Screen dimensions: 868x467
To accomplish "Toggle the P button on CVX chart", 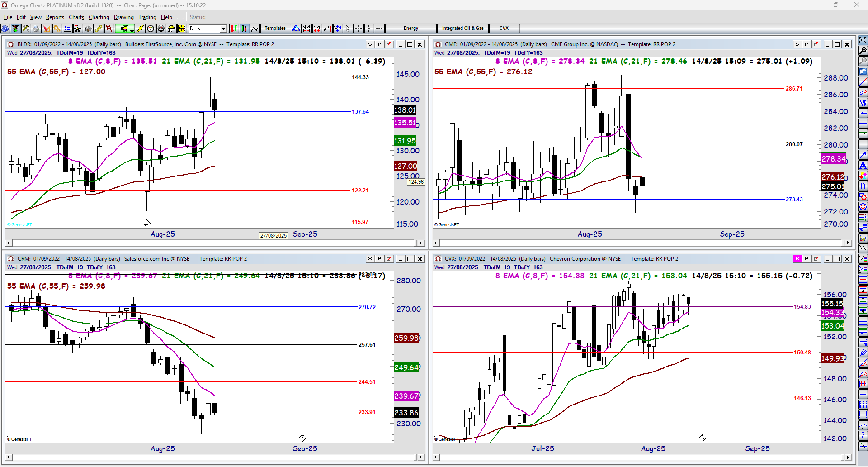I will click(x=807, y=259).
